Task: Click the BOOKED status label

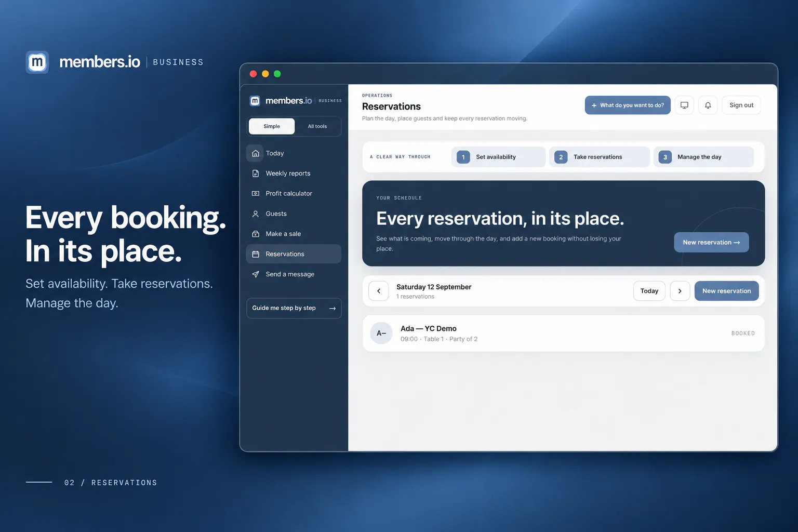Action: click(743, 334)
